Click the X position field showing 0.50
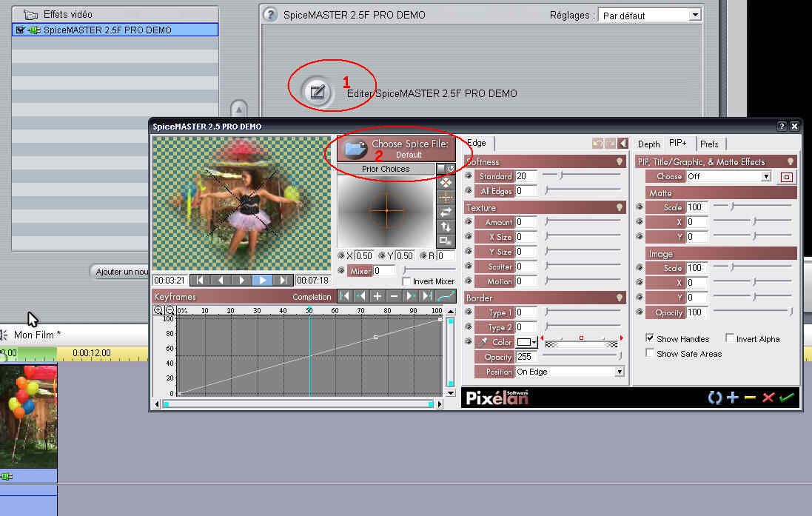This screenshot has width=812, height=516. point(364,255)
